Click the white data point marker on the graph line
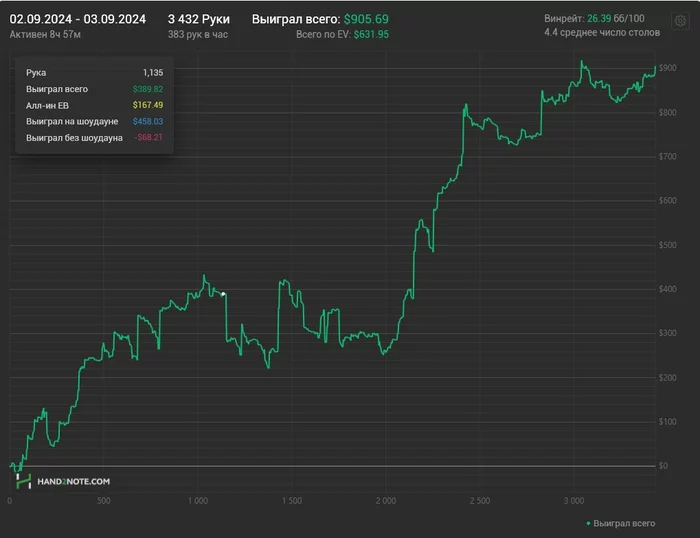The height and width of the screenshot is (538, 700). pos(223,294)
